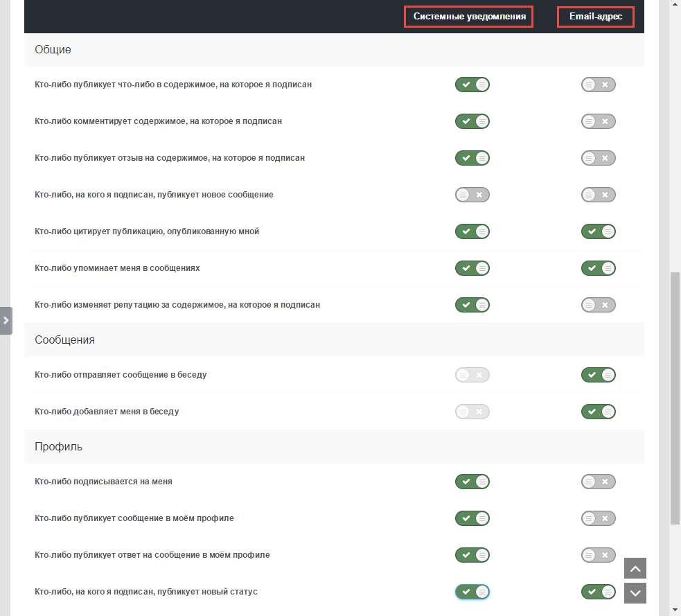Click the Email-адрес column header
The width and height of the screenshot is (681, 616).
click(x=596, y=17)
